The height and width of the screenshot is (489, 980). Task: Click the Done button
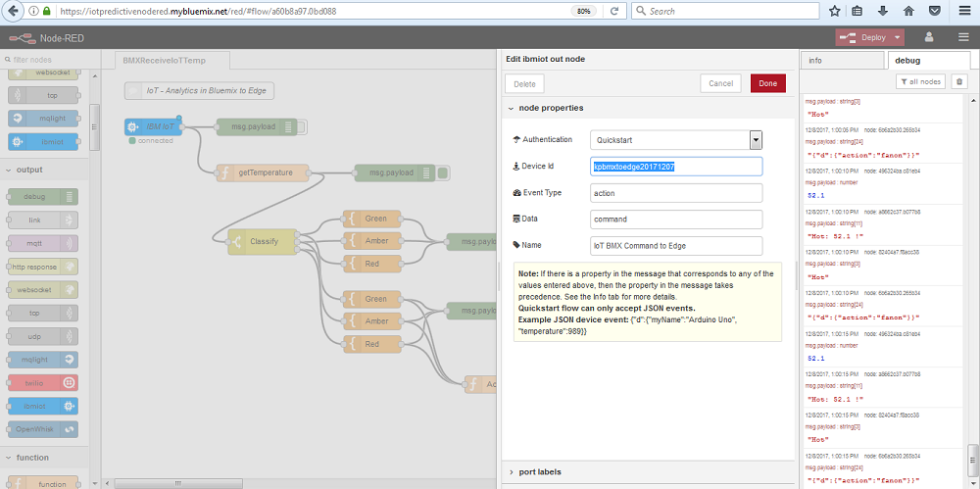point(768,84)
